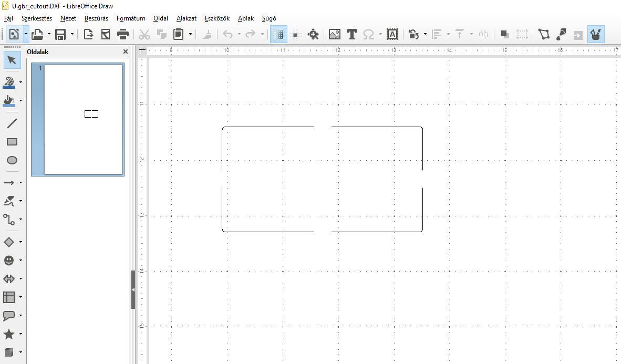The image size is (621, 364).
Task: Click the Transformations rotate icon
Action: [414, 35]
